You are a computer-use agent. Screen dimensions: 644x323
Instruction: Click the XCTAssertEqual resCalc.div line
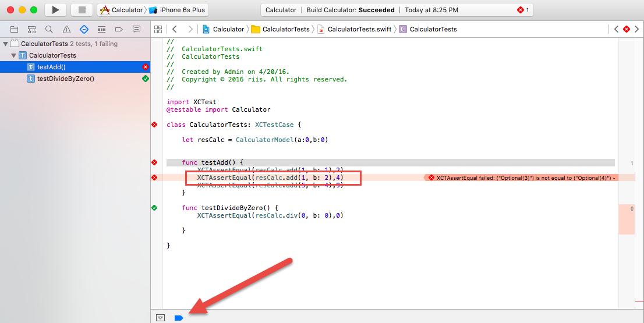270,215
